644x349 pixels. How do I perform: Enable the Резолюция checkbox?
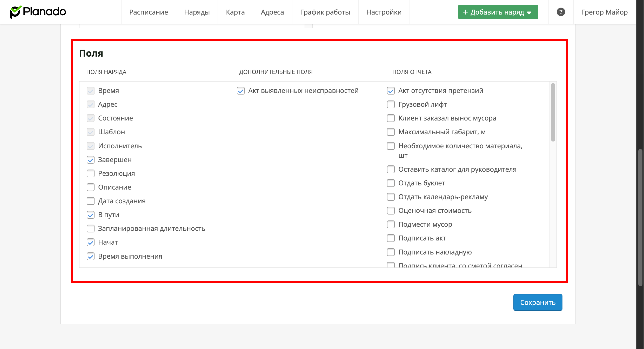pyautogui.click(x=91, y=173)
